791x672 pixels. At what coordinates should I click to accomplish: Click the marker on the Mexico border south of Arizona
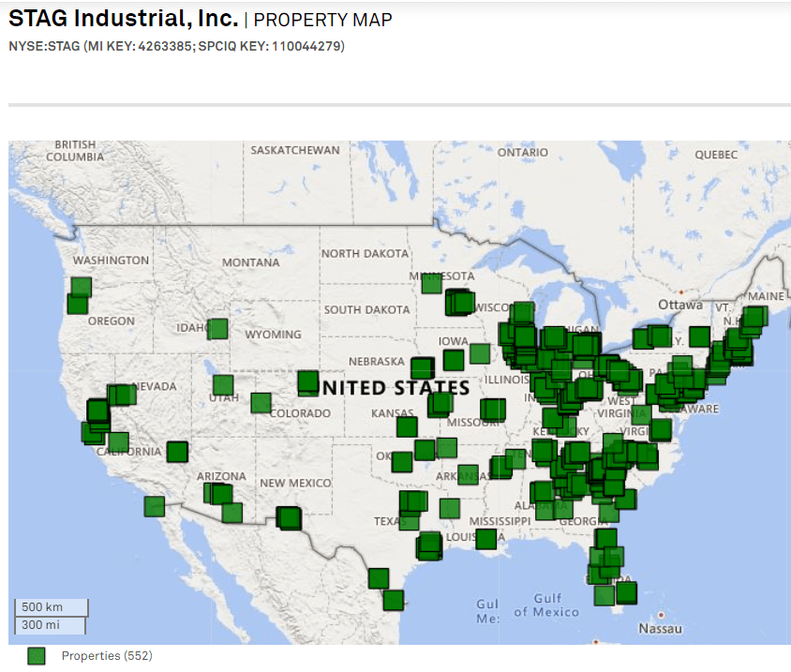232,513
